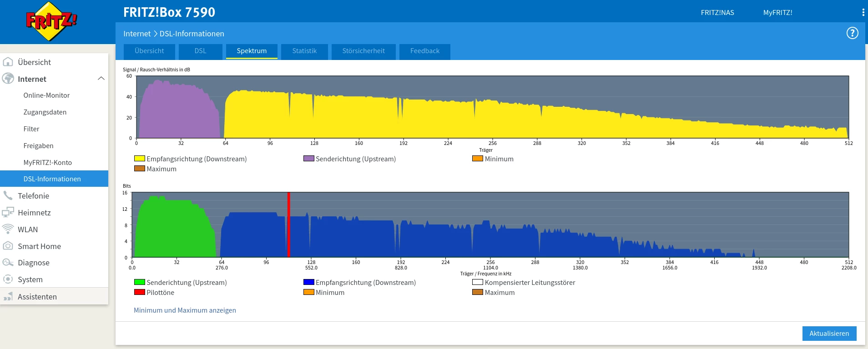Viewport: 868px width, 349px height.
Task: Click the Heimnetz network icon
Action: 8,213
